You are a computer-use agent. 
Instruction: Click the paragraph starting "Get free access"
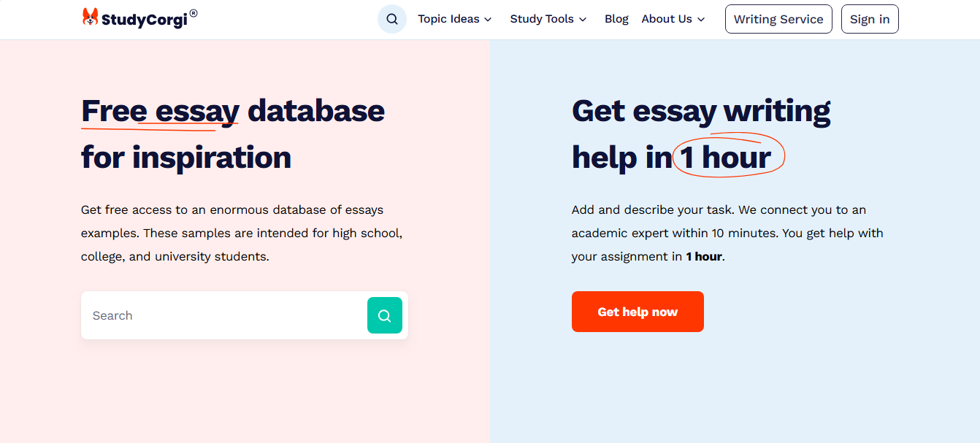[242, 234]
